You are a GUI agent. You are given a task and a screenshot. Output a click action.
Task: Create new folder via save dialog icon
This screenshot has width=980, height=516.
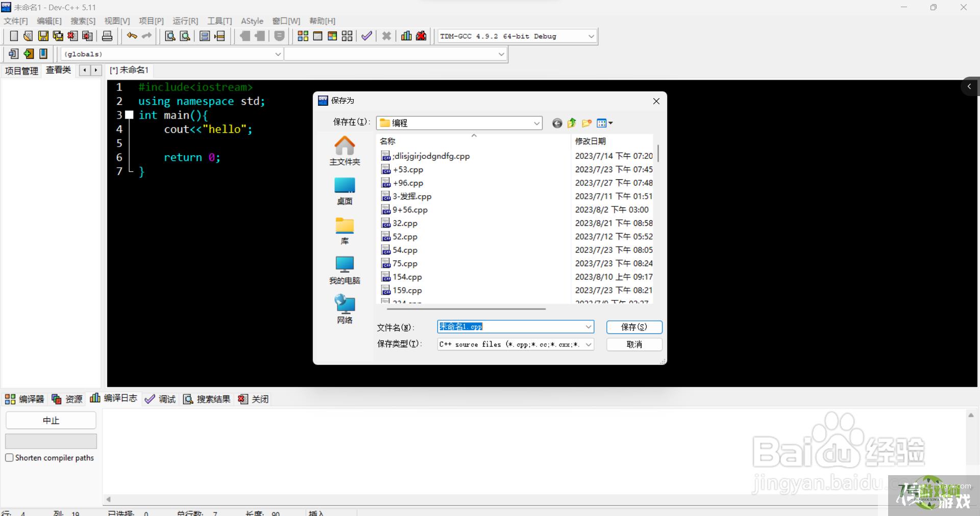(x=586, y=123)
